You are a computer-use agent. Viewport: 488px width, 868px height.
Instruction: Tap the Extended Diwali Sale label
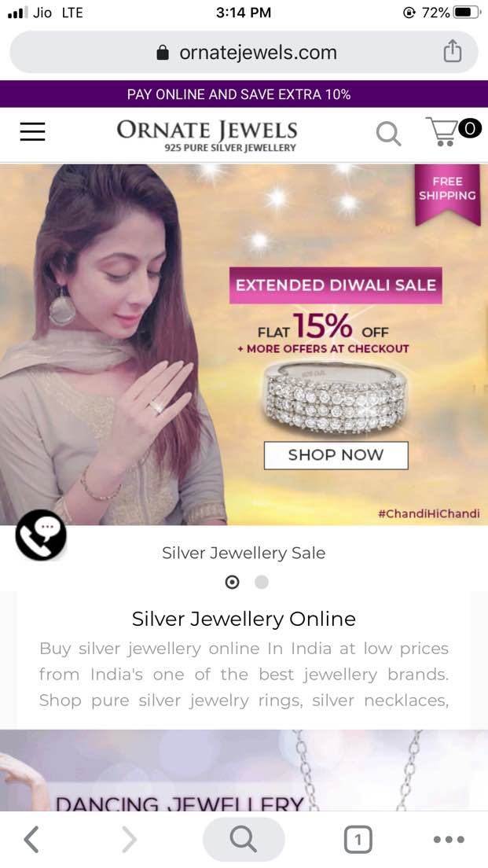tap(336, 285)
